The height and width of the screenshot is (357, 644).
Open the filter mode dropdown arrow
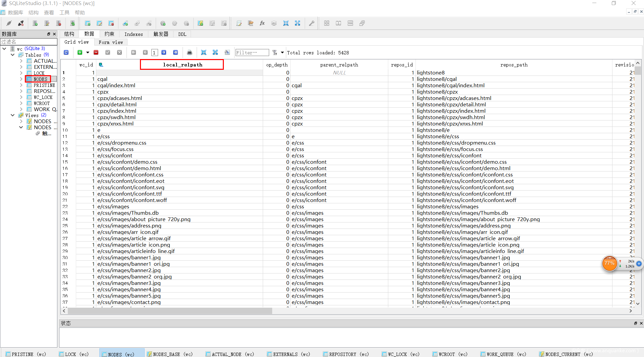coord(282,52)
